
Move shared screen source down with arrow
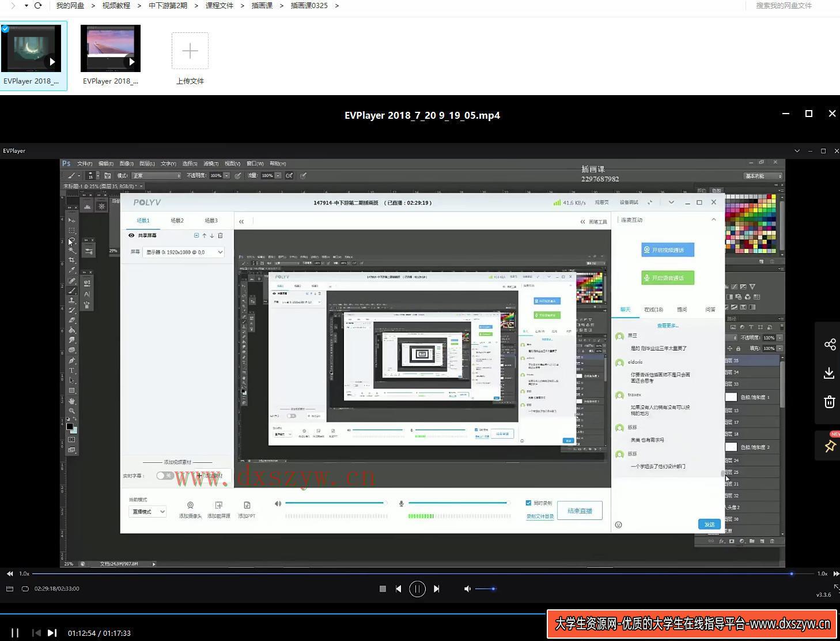coord(212,235)
